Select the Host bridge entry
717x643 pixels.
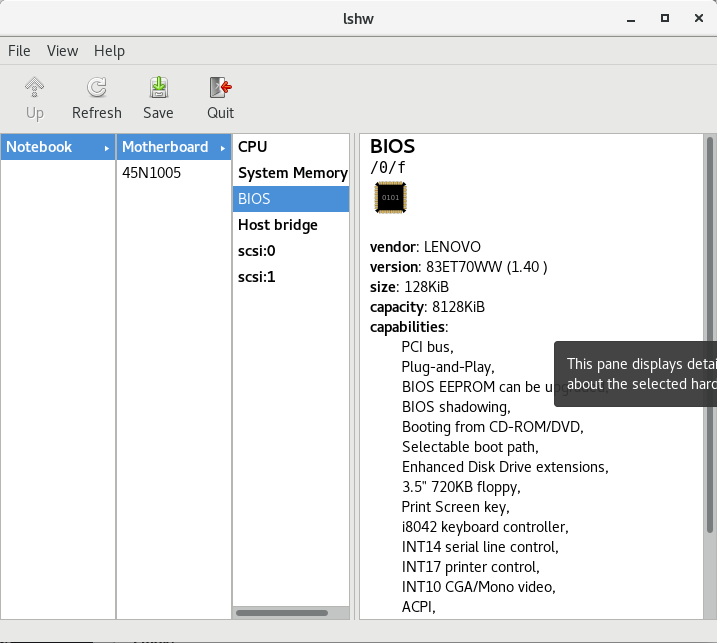click(291, 225)
